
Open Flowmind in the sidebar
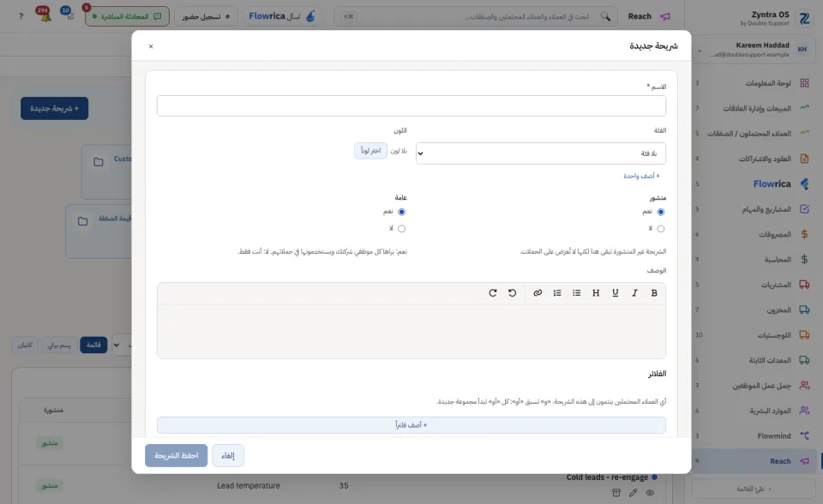pos(754,435)
